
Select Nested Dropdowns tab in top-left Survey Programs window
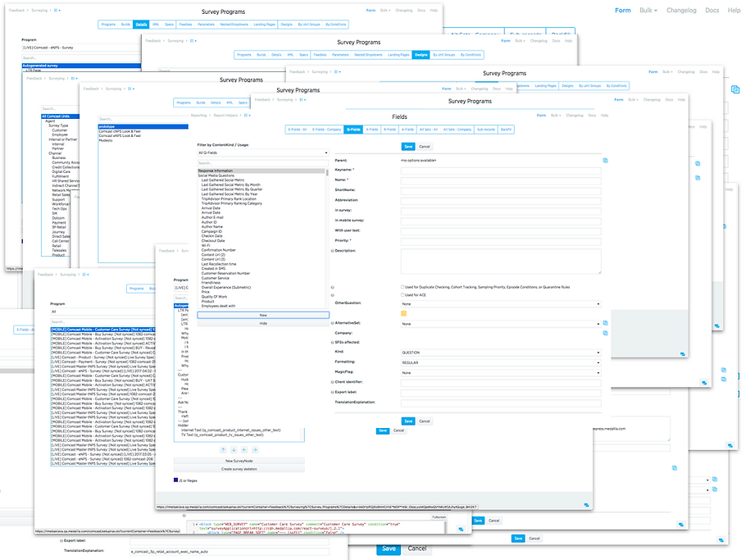[234, 25]
